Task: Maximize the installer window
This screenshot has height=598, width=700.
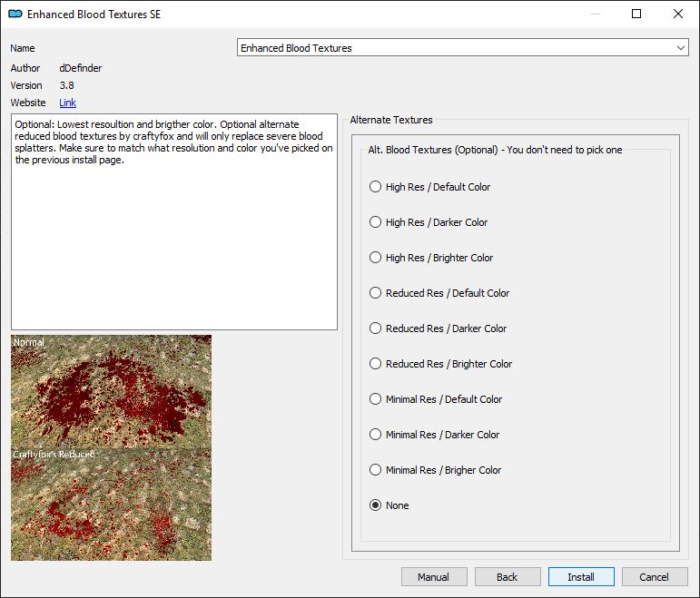Action: pyautogui.click(x=636, y=15)
